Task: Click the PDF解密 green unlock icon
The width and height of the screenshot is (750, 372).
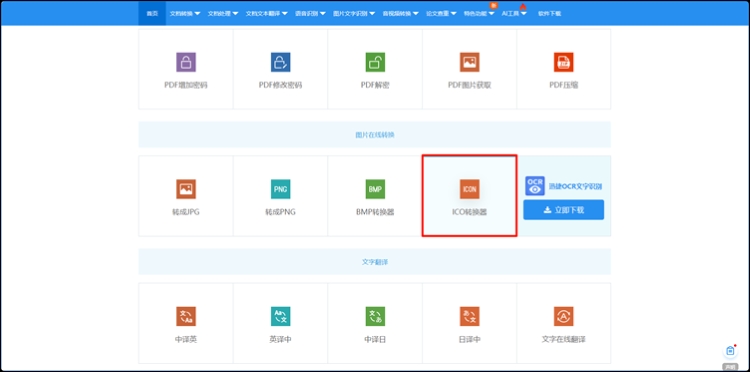Action: (x=375, y=62)
